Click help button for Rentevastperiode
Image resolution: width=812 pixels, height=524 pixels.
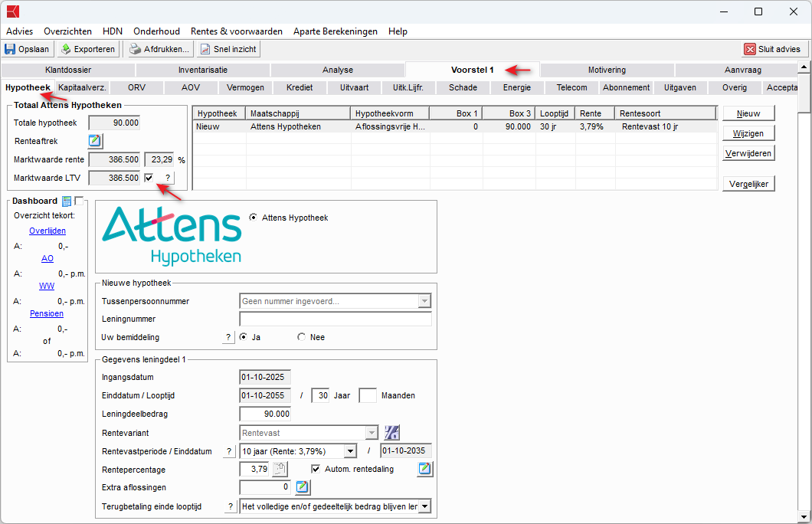coord(229,451)
